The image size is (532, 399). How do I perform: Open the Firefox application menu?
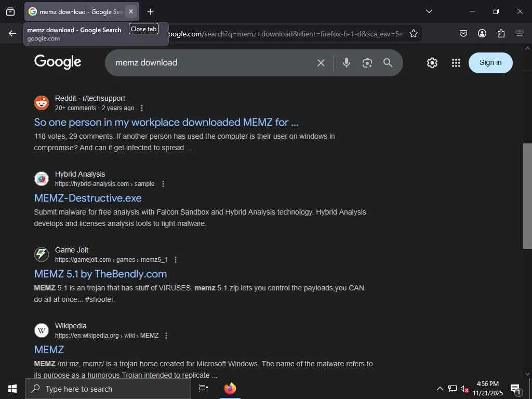[x=520, y=33]
